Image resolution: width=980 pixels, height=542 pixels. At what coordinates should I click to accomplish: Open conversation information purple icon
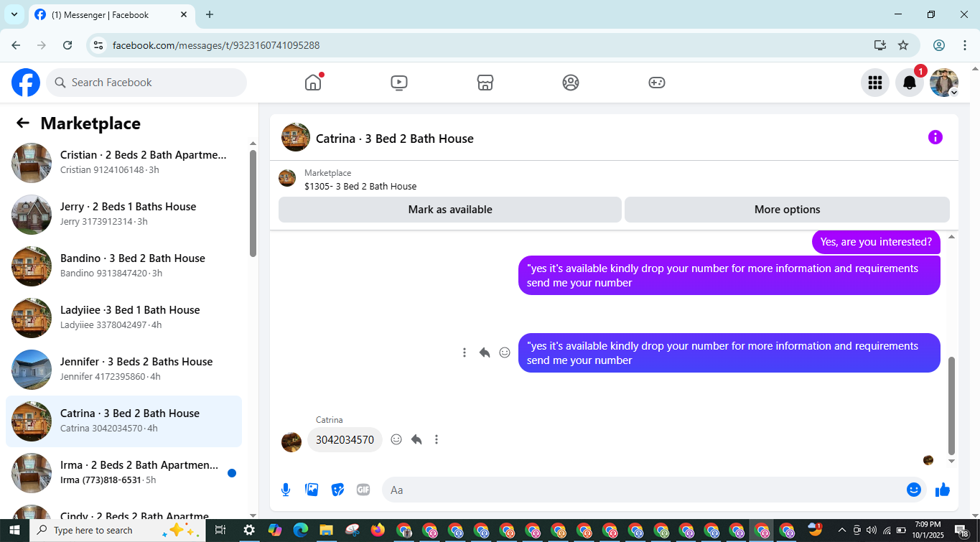[x=935, y=137]
